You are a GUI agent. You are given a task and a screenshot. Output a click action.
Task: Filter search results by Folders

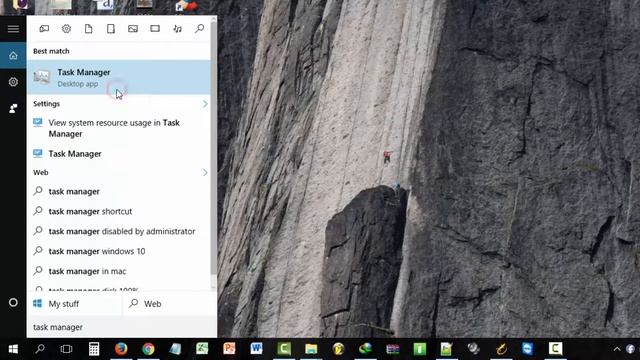click(111, 29)
